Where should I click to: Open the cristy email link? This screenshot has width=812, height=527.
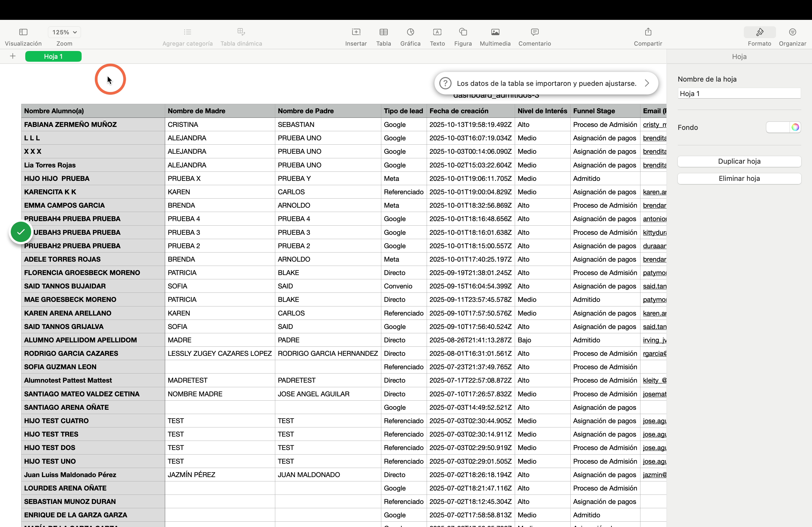click(x=654, y=125)
